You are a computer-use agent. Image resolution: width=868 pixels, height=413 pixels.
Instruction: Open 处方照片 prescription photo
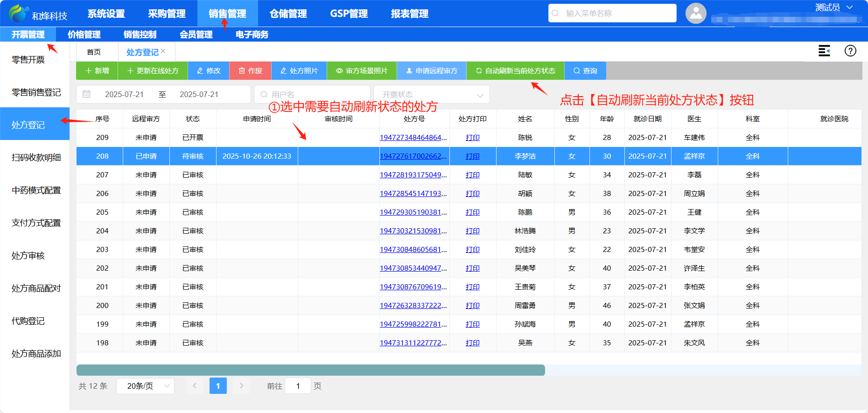[x=299, y=71]
